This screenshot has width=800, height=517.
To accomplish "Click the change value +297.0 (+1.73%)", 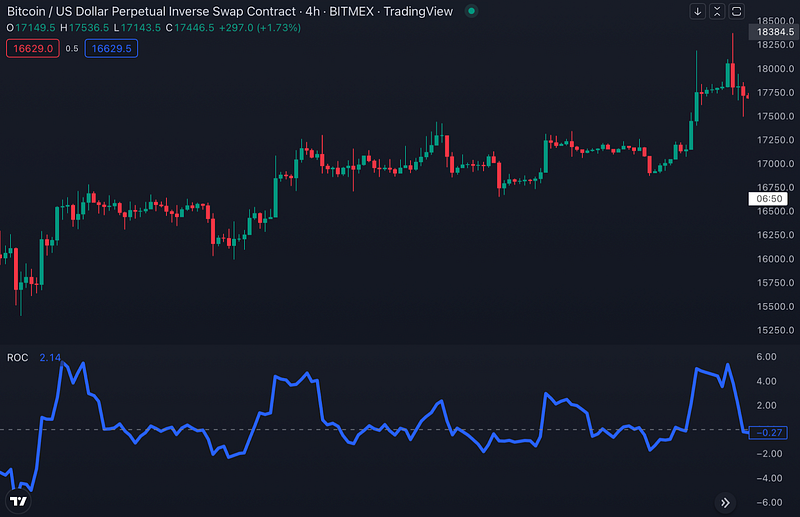I will pos(260,28).
